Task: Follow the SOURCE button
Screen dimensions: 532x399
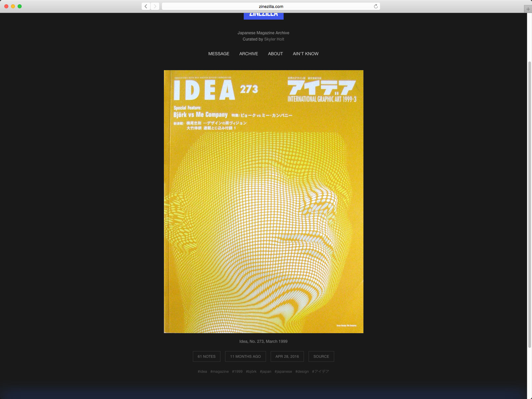Action: tap(321, 356)
